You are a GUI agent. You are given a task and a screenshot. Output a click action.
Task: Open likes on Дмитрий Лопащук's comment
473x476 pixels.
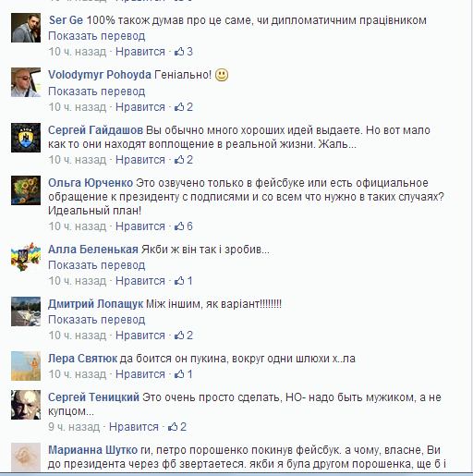(184, 336)
